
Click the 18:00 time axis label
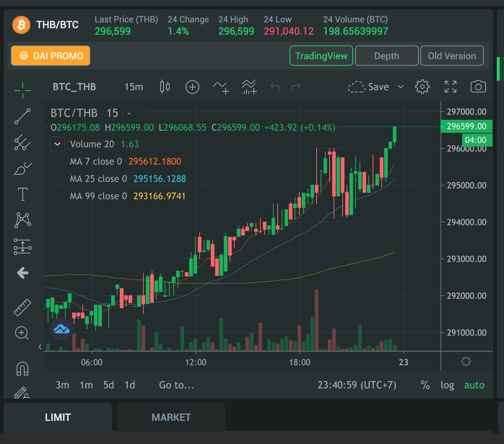300,362
